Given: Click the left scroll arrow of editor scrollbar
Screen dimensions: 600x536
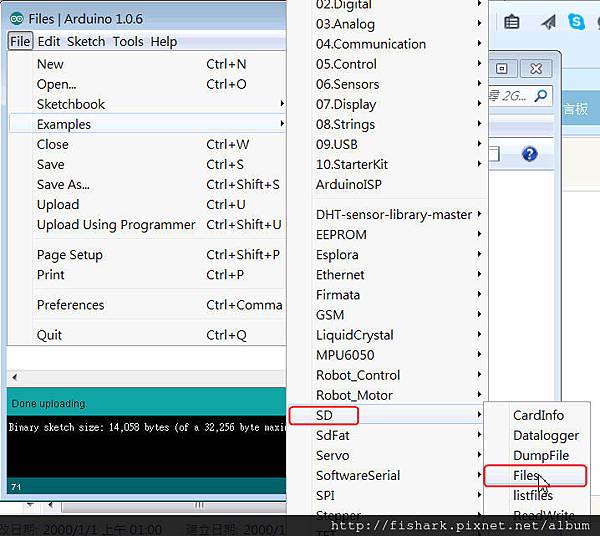Looking at the screenshot, I should point(15,377).
